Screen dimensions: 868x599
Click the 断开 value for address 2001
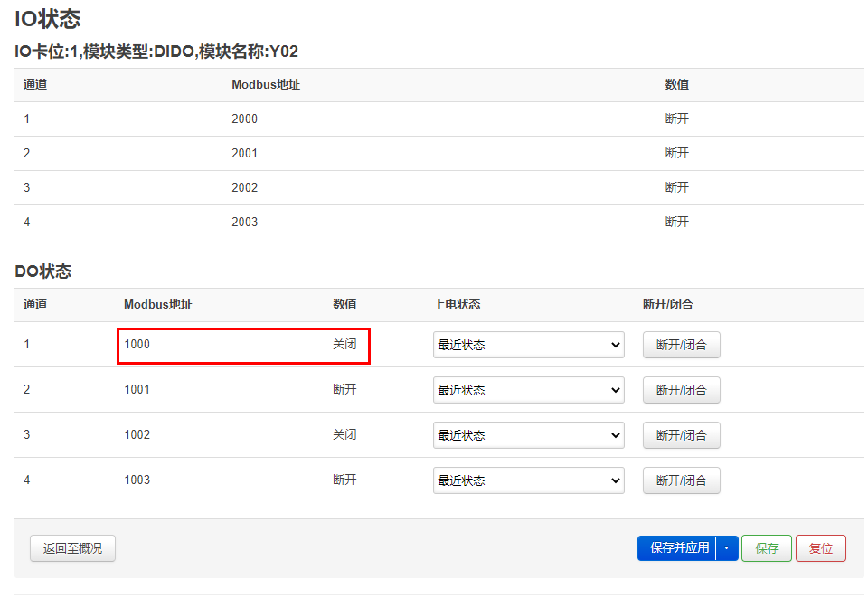pyautogui.click(x=677, y=153)
